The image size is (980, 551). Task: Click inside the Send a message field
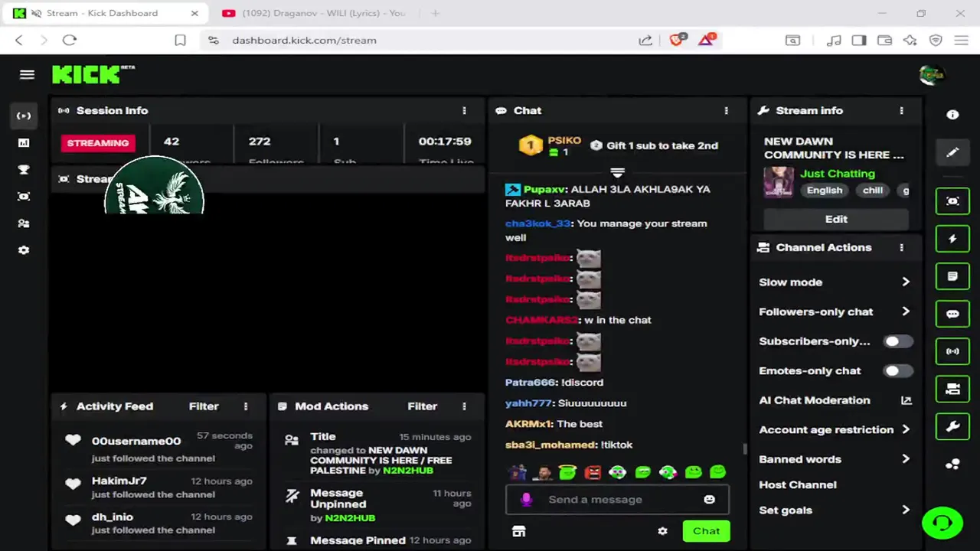click(x=616, y=500)
